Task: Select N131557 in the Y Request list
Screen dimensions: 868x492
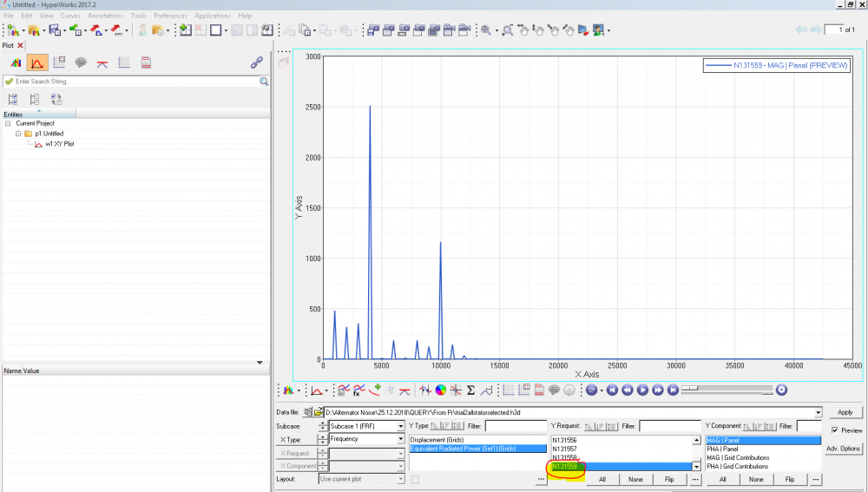Action: click(621, 449)
